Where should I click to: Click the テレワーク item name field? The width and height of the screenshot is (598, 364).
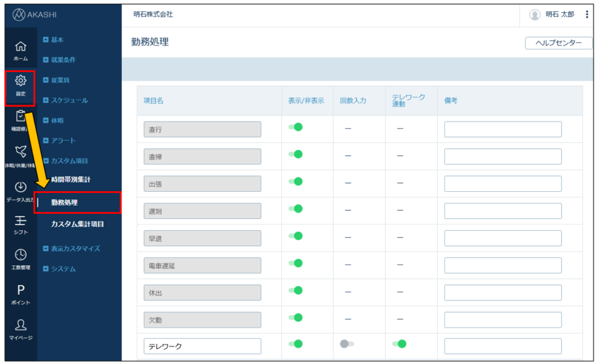click(x=202, y=346)
